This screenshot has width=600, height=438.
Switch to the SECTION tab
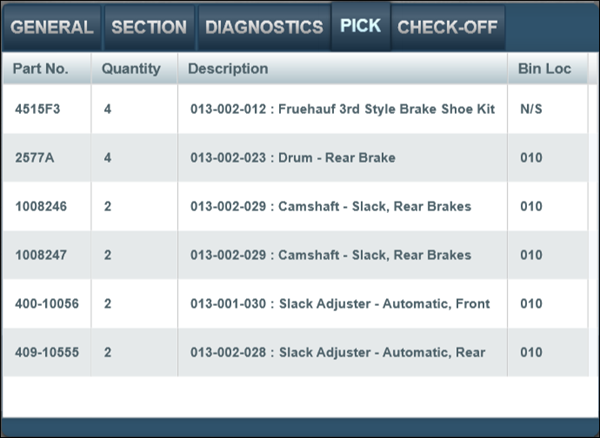click(149, 27)
